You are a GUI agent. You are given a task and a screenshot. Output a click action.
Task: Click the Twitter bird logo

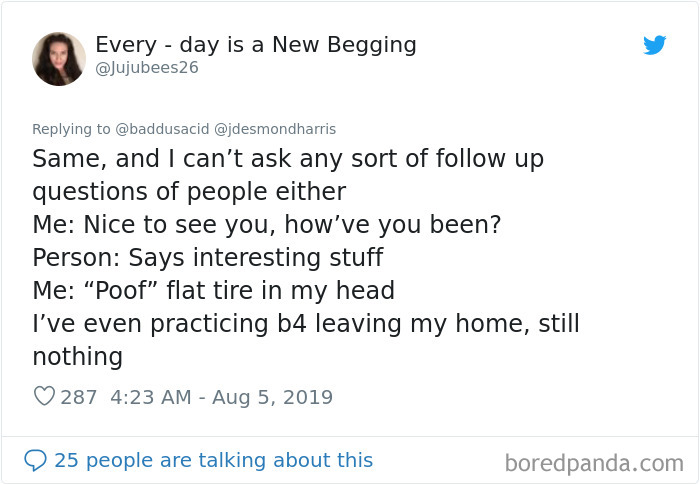click(x=654, y=45)
